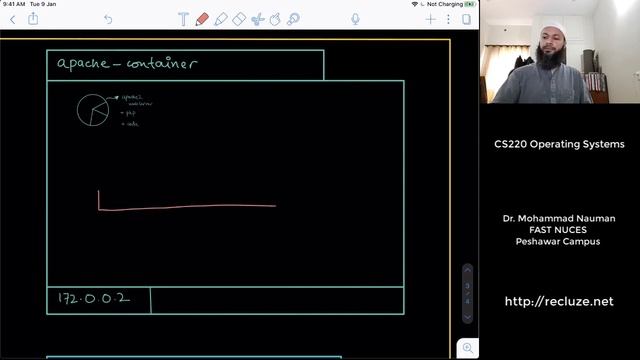The image size is (640, 360).
Task: Jump to the previous page with the up chevron
Action: (468, 270)
